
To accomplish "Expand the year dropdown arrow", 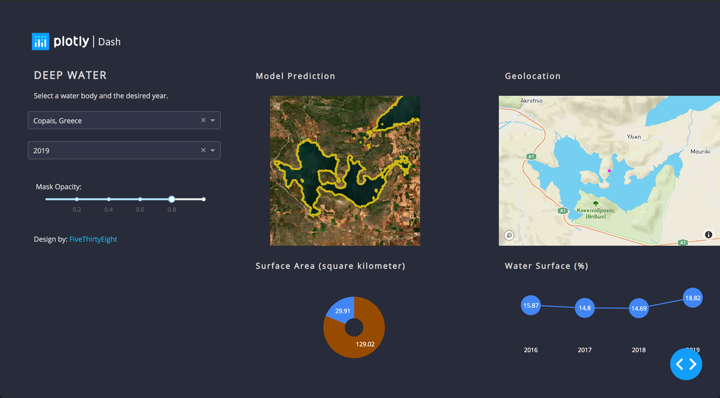I will coord(213,150).
